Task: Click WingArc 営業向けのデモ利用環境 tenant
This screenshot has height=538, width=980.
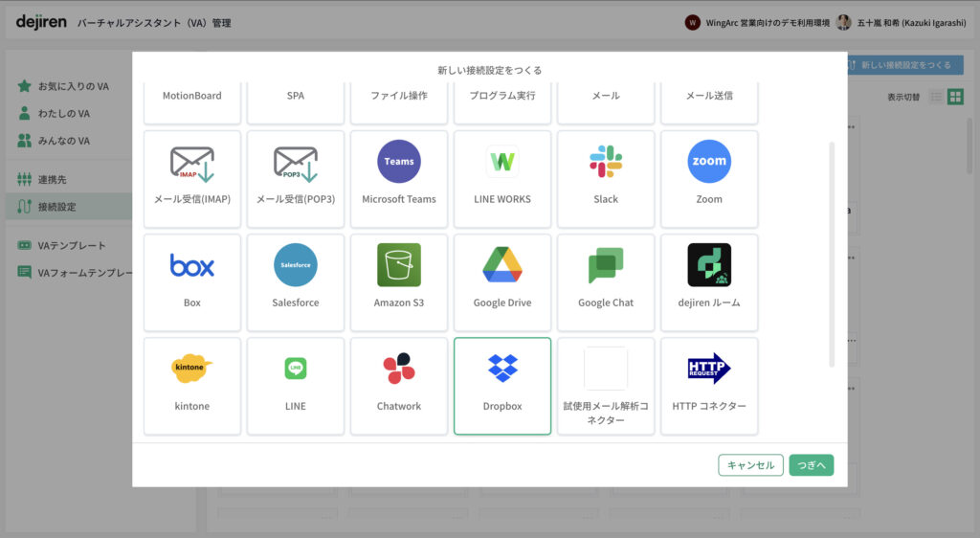Action: point(758,22)
